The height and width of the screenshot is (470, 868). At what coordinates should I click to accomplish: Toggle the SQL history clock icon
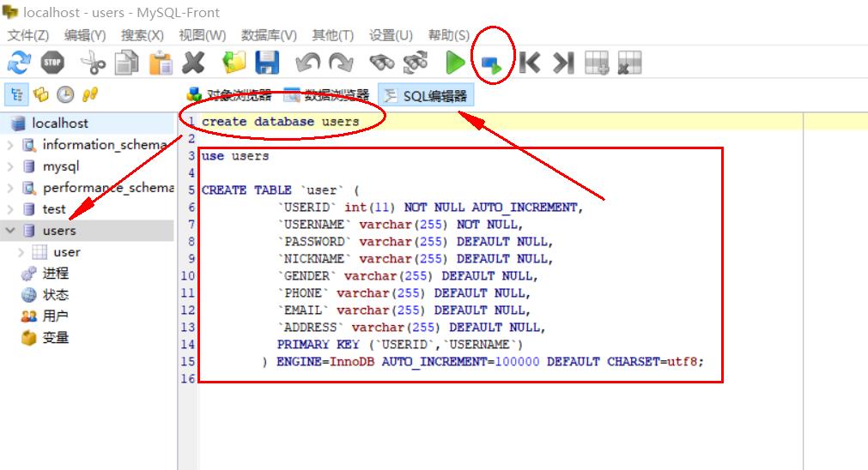tap(65, 94)
